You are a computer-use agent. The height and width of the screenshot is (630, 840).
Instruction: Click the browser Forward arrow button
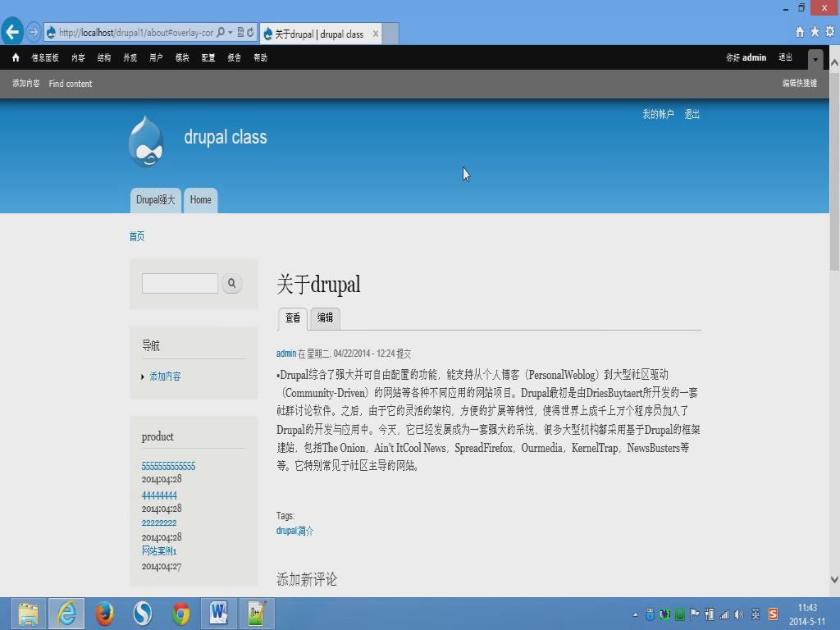(x=33, y=32)
